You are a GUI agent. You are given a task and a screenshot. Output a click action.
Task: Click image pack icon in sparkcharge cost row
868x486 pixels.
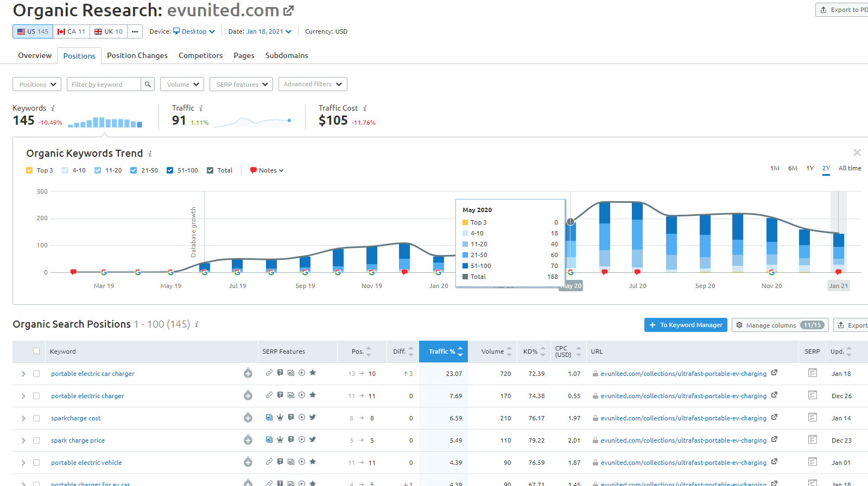click(269, 417)
